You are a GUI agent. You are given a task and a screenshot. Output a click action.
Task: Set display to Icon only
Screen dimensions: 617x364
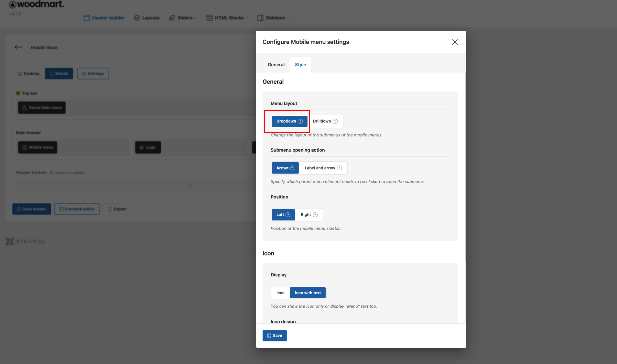[280, 293]
